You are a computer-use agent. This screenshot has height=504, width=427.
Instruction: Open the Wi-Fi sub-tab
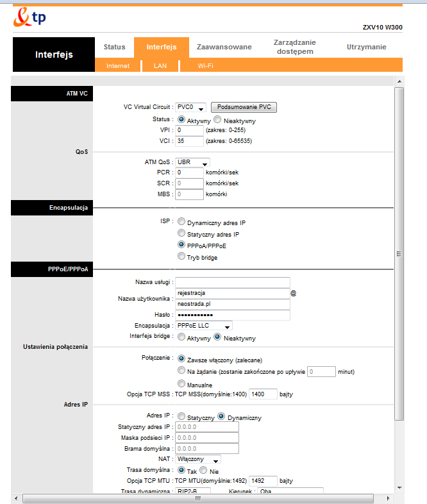pos(206,65)
